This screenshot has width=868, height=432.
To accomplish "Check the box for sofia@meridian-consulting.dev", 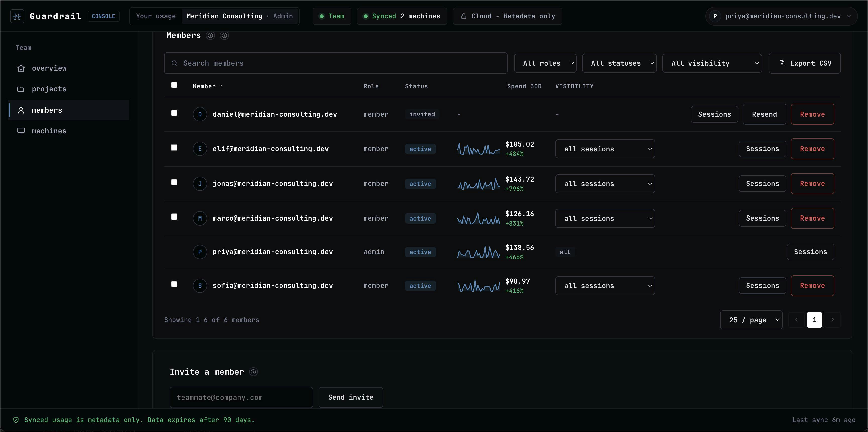I will [174, 284].
